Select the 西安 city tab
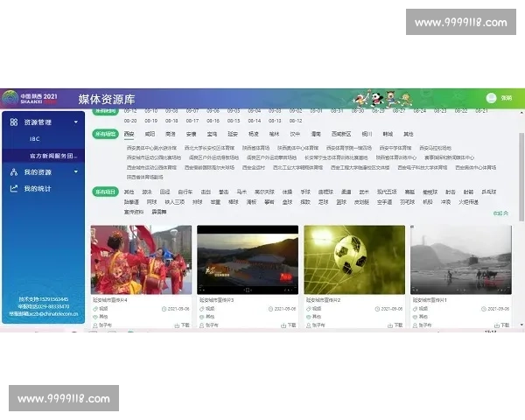 (129, 134)
